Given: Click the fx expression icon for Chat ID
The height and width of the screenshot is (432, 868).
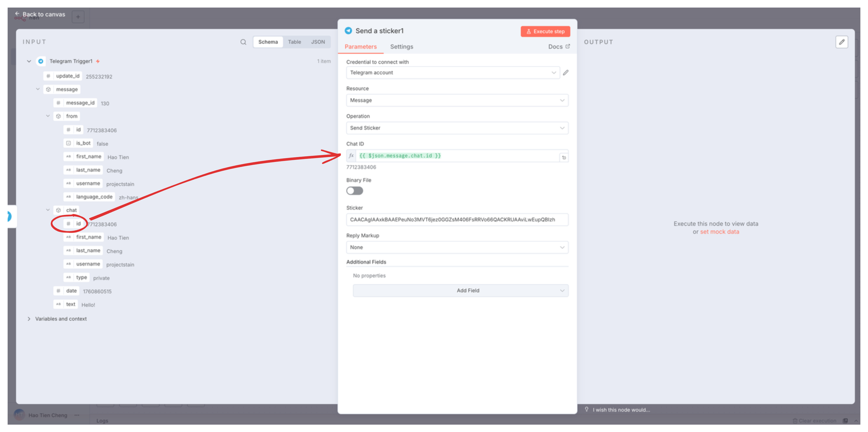Looking at the screenshot, I should click(351, 156).
